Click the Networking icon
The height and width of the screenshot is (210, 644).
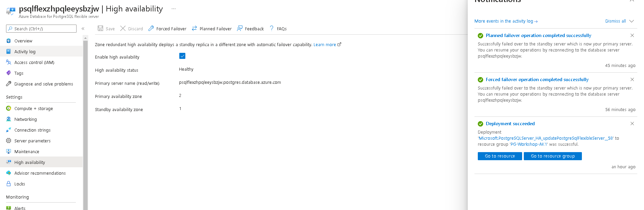click(x=9, y=119)
